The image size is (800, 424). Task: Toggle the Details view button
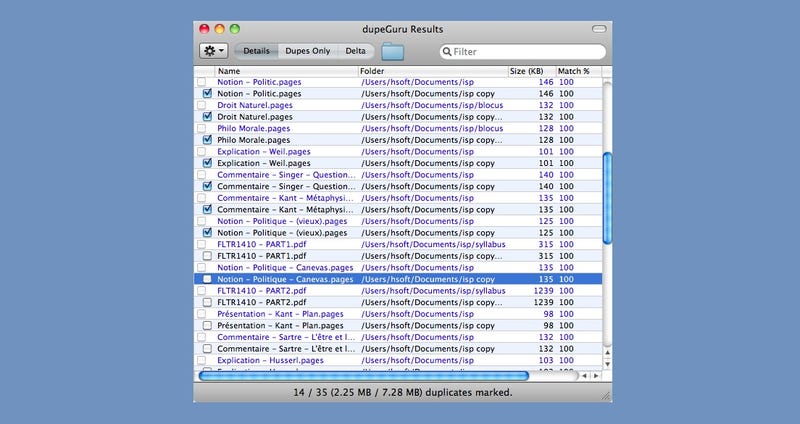256,51
